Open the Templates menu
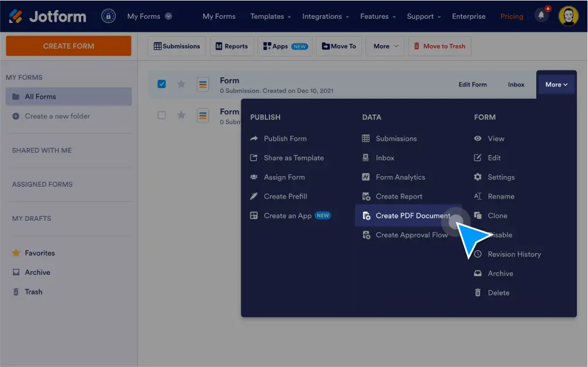 point(270,16)
